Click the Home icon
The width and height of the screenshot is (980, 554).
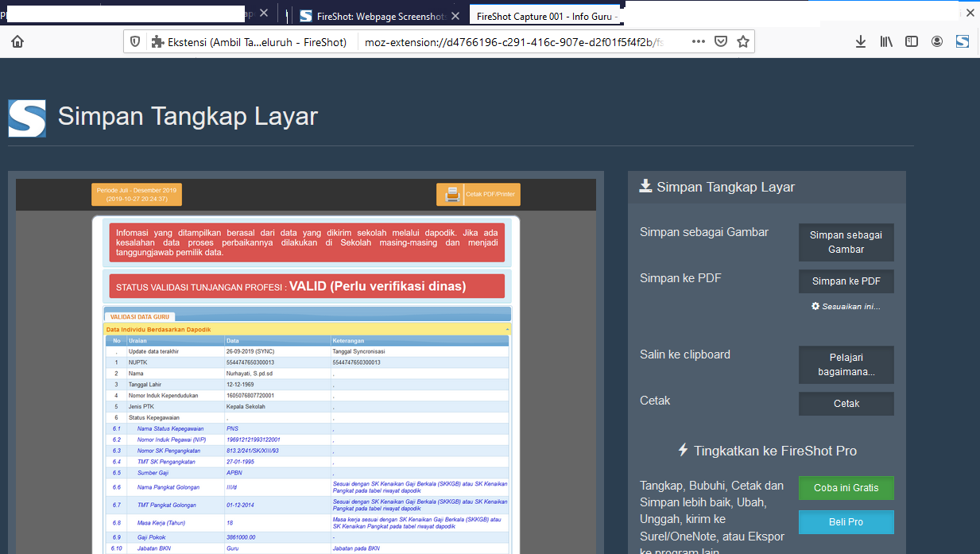coord(17,41)
